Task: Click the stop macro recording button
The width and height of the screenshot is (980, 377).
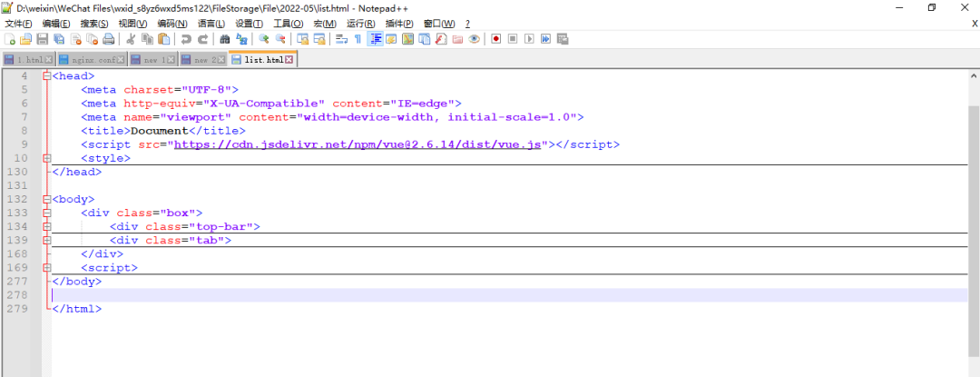Action: tap(513, 39)
